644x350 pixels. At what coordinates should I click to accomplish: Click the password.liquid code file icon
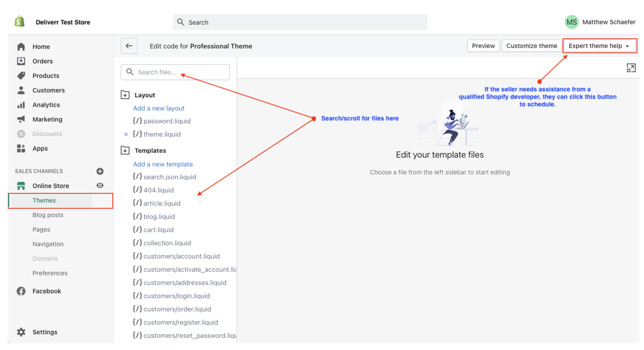(x=137, y=121)
